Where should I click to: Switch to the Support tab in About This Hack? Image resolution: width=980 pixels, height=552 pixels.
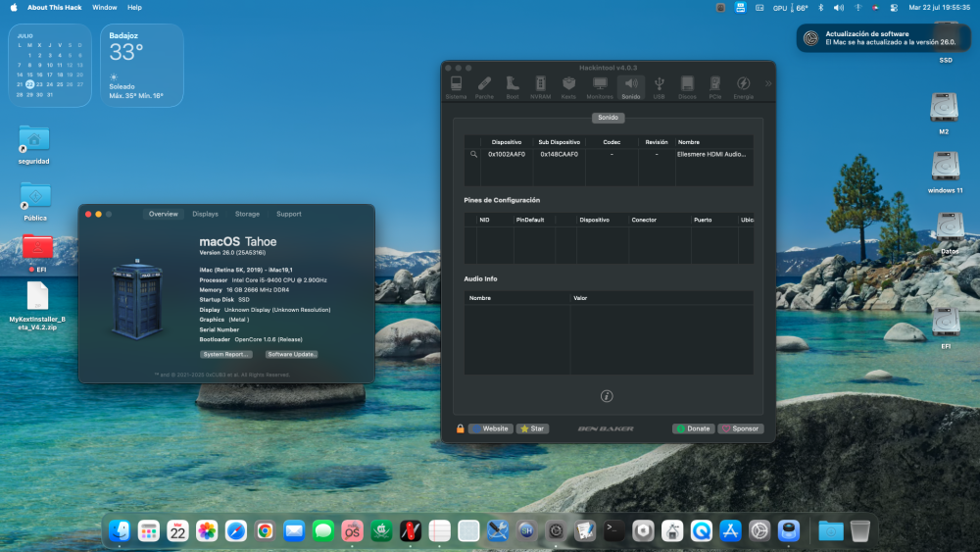coord(289,214)
